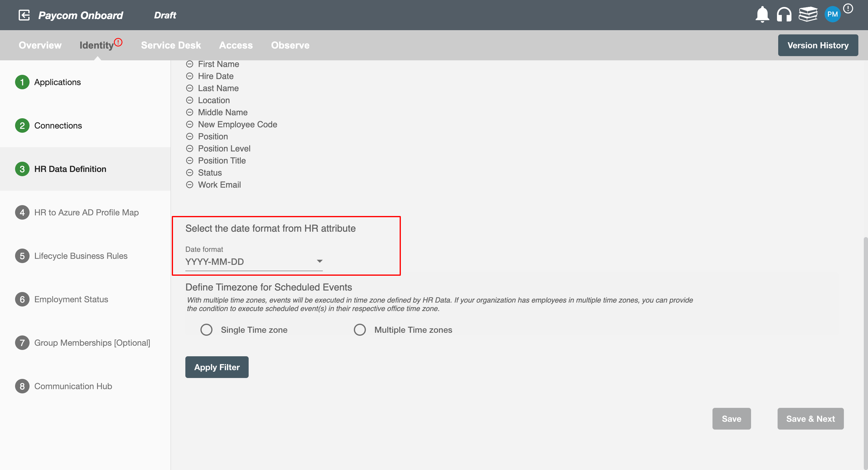Click step 6 circle for Employment Status
The width and height of the screenshot is (868, 470).
[x=22, y=300]
